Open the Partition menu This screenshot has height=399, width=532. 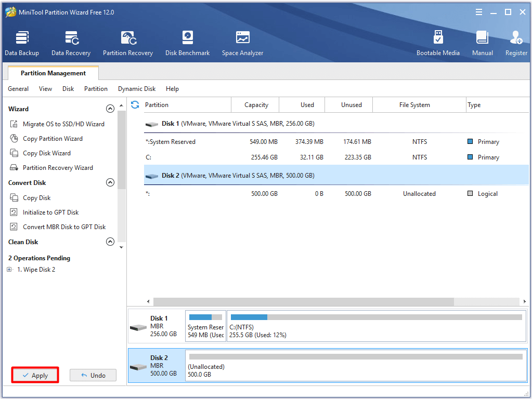click(x=96, y=89)
